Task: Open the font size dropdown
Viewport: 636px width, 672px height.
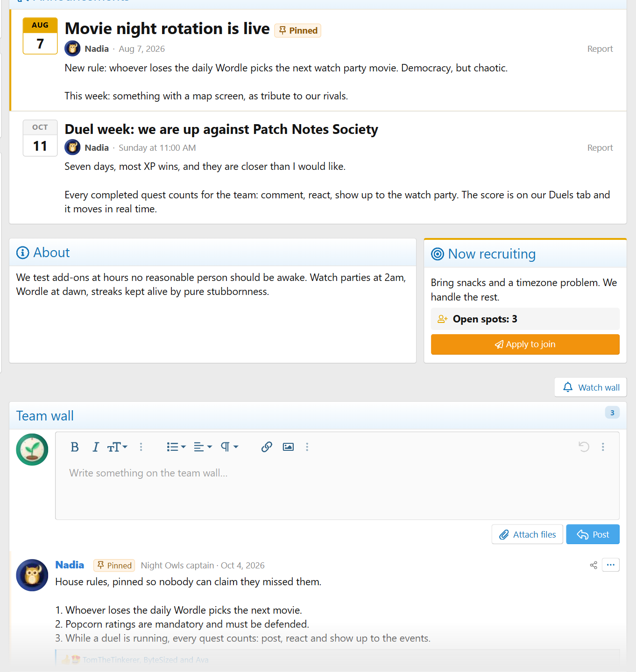Action: [117, 447]
